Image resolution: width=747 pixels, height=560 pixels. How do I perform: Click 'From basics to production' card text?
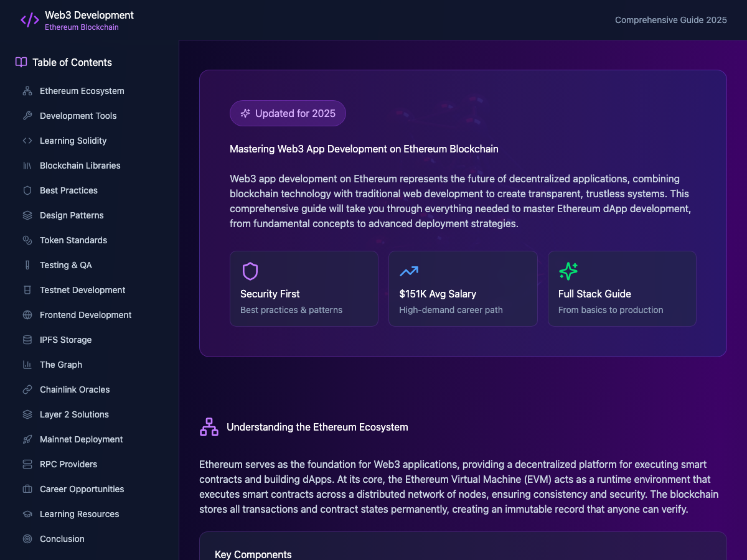611,310
